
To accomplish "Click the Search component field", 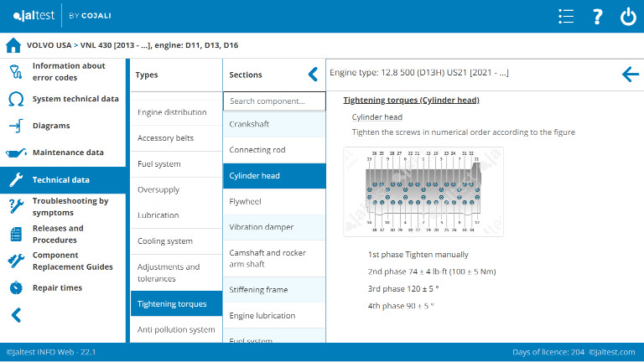I will 274,101.
